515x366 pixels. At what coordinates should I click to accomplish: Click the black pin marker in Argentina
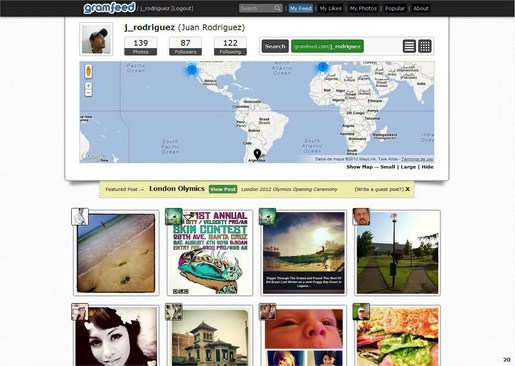(257, 154)
